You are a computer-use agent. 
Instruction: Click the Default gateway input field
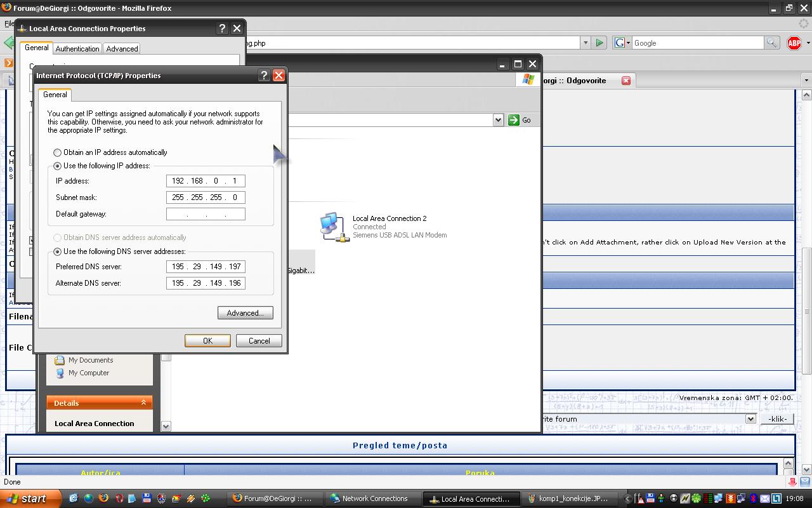[206, 214]
